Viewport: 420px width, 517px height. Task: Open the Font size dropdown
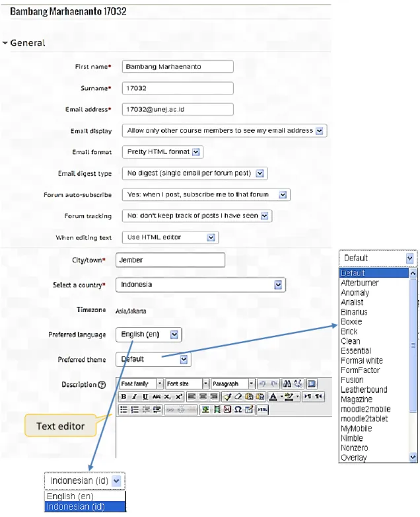[187, 384]
